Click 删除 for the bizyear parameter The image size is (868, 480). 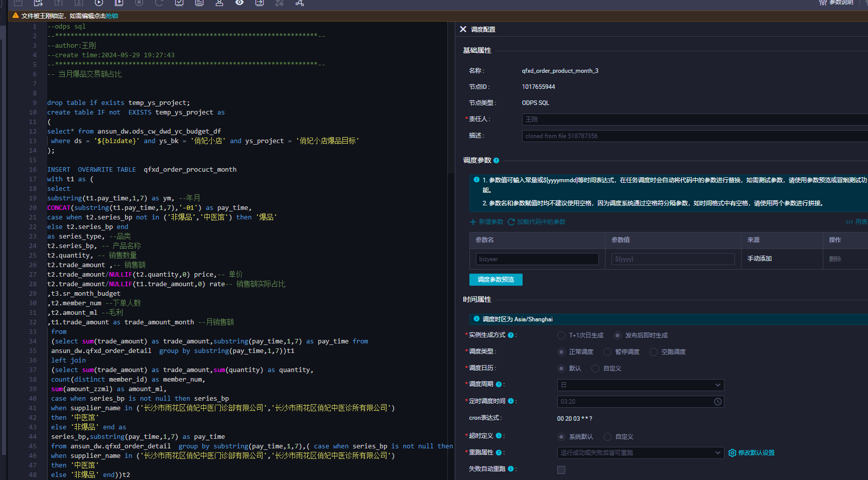point(835,259)
